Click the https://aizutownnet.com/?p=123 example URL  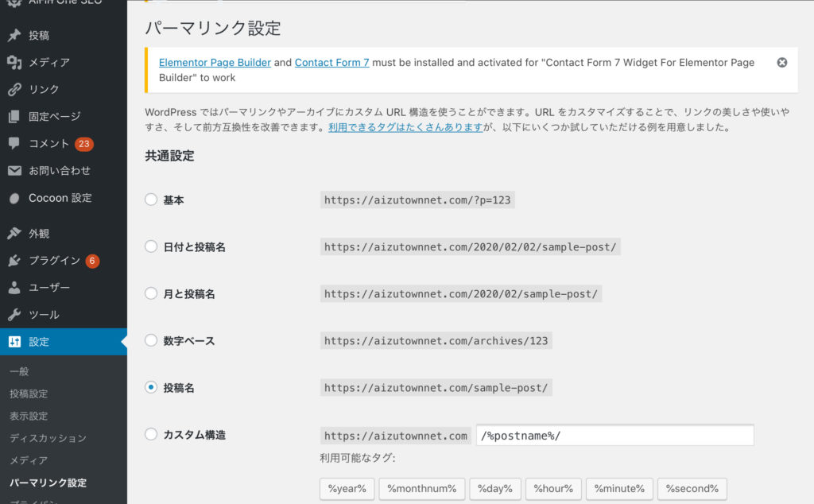pyautogui.click(x=417, y=200)
